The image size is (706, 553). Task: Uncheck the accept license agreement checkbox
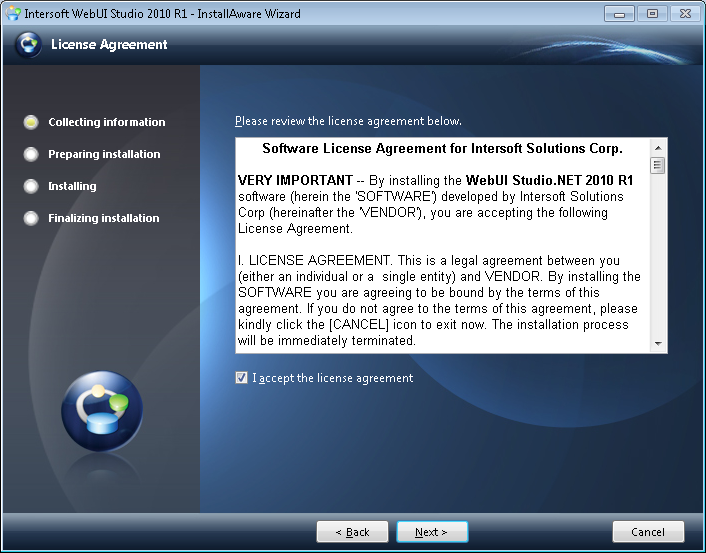click(241, 378)
